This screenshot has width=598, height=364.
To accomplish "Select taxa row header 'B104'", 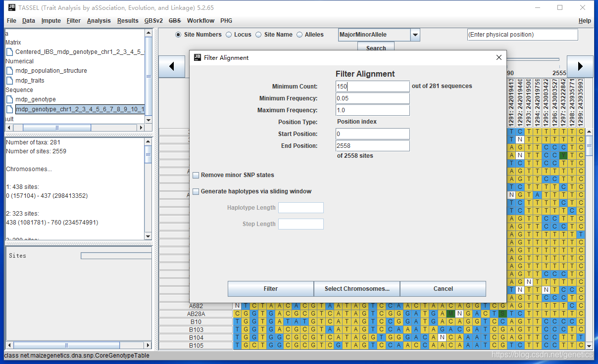I will pyautogui.click(x=196, y=338).
